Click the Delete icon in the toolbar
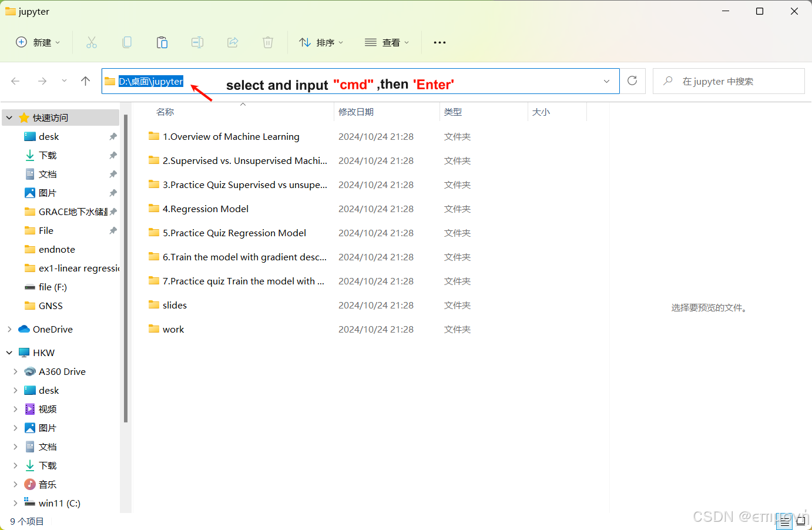The image size is (812, 530). point(268,42)
